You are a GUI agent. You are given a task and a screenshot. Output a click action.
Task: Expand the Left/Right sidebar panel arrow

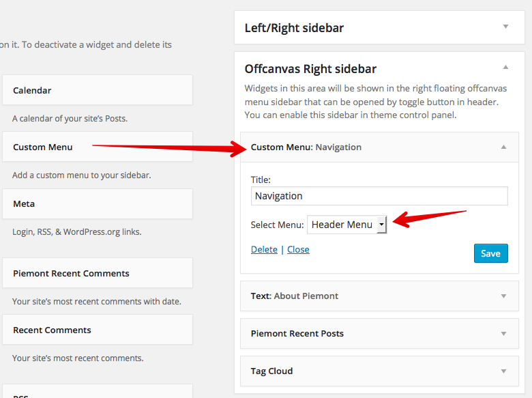(505, 27)
